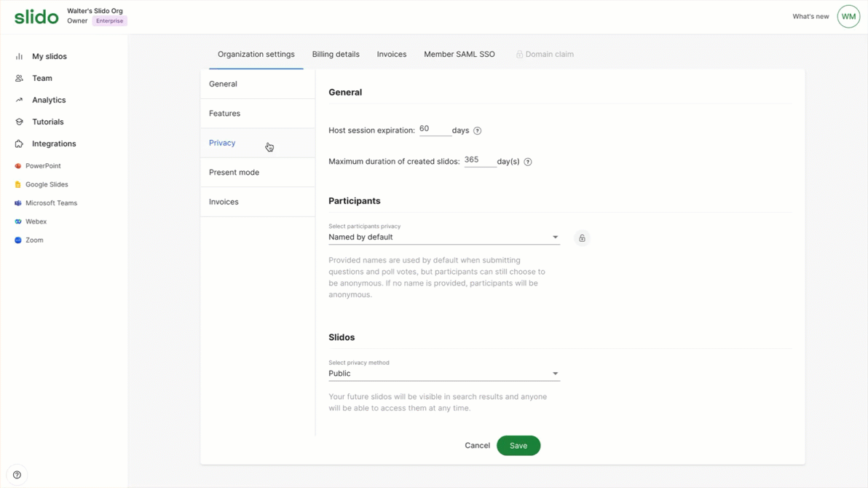This screenshot has height=488, width=868.
Task: Click What's new link
Action: [810, 17]
